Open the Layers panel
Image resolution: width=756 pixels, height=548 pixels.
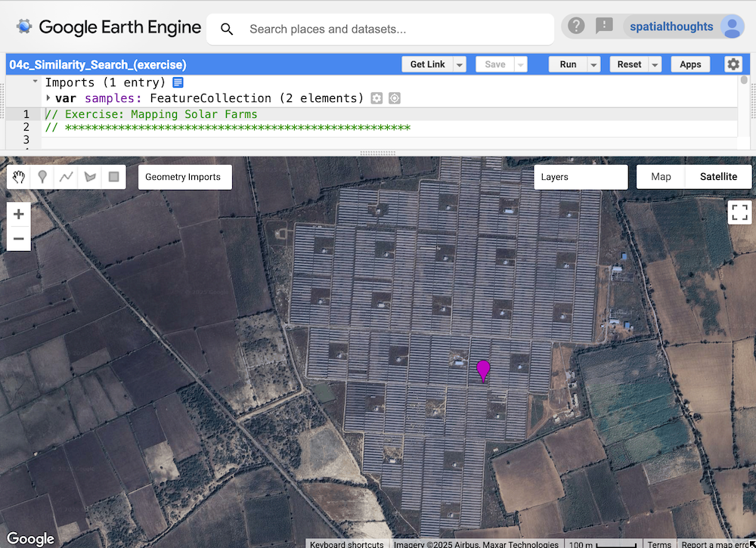[x=580, y=177]
